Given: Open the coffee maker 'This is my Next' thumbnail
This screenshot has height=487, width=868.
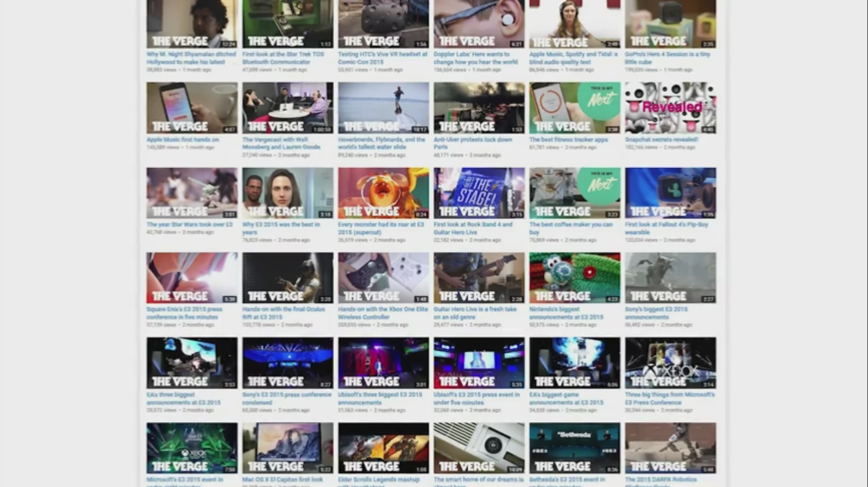Looking at the screenshot, I should click(x=574, y=193).
